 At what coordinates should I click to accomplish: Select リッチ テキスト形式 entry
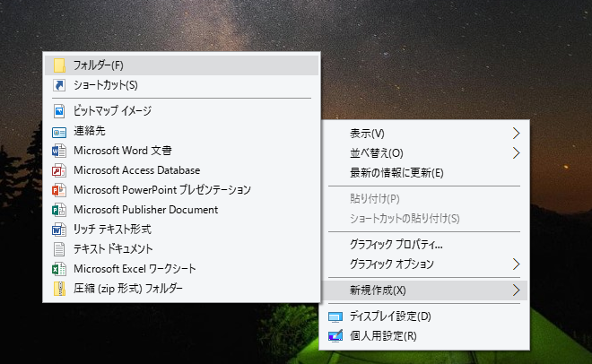tap(181, 230)
